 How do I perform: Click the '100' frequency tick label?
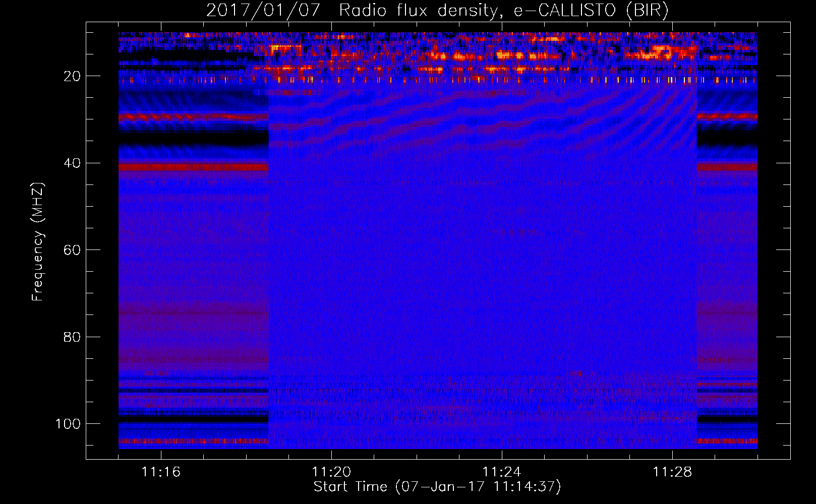point(68,424)
